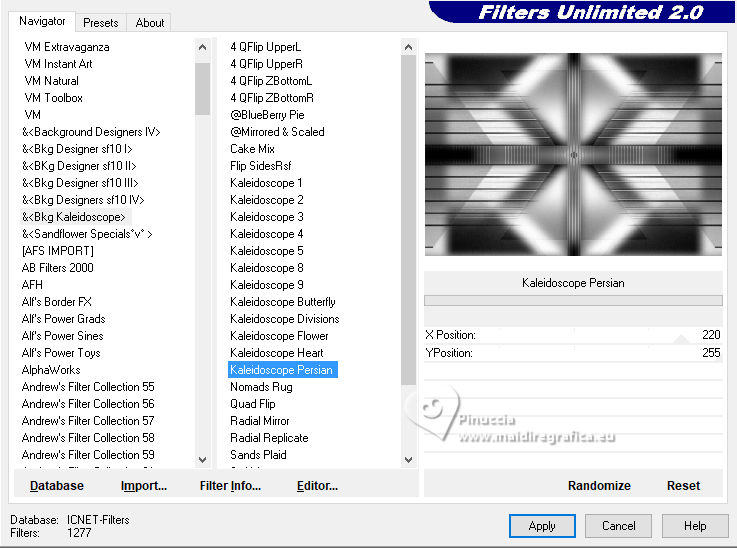This screenshot has height=548, width=737.
Task: Click the kaleidoscope preview image
Action: (x=573, y=155)
